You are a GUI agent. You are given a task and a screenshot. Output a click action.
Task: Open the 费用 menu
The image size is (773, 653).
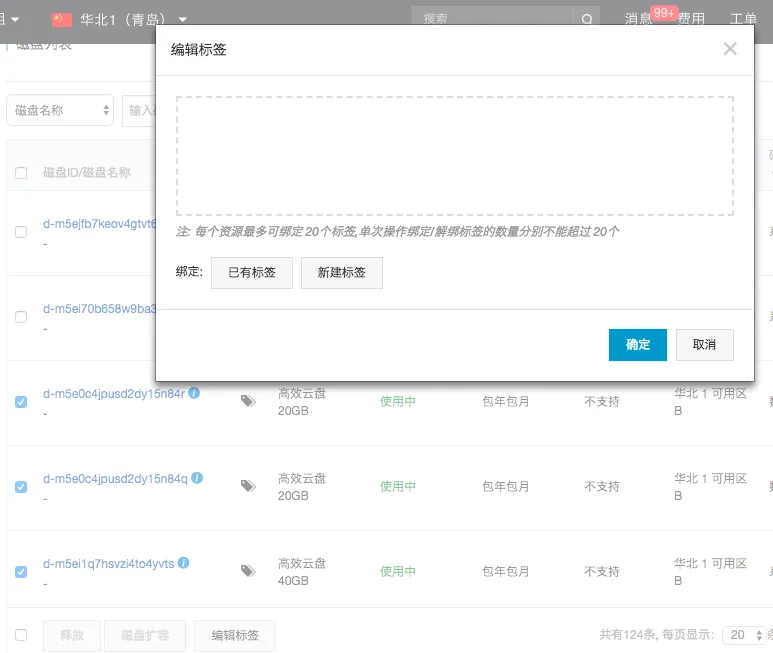click(x=691, y=19)
